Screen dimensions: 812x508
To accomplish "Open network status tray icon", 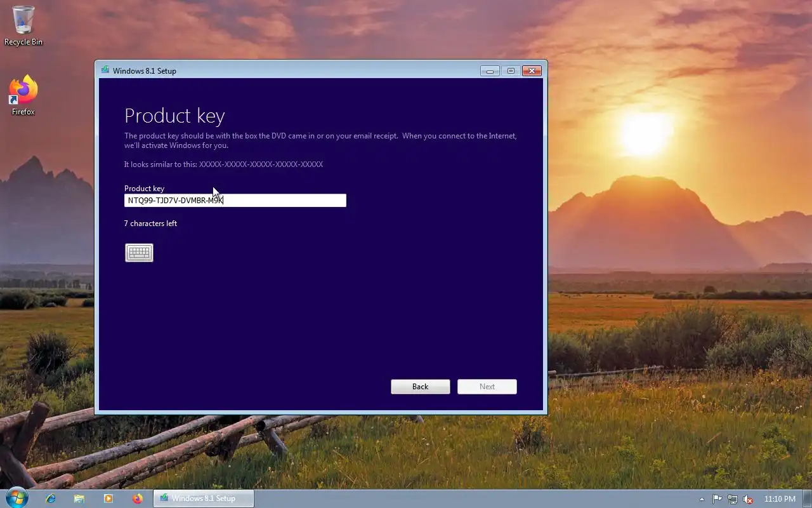I will (733, 499).
